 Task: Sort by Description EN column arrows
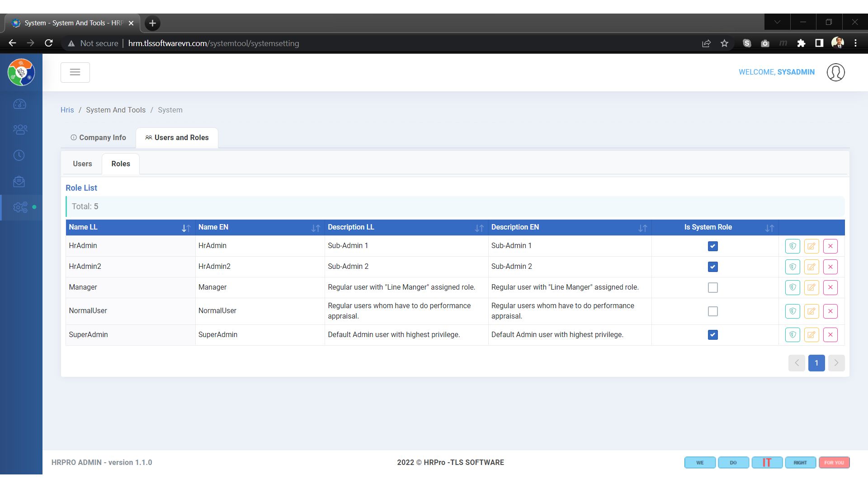click(642, 228)
